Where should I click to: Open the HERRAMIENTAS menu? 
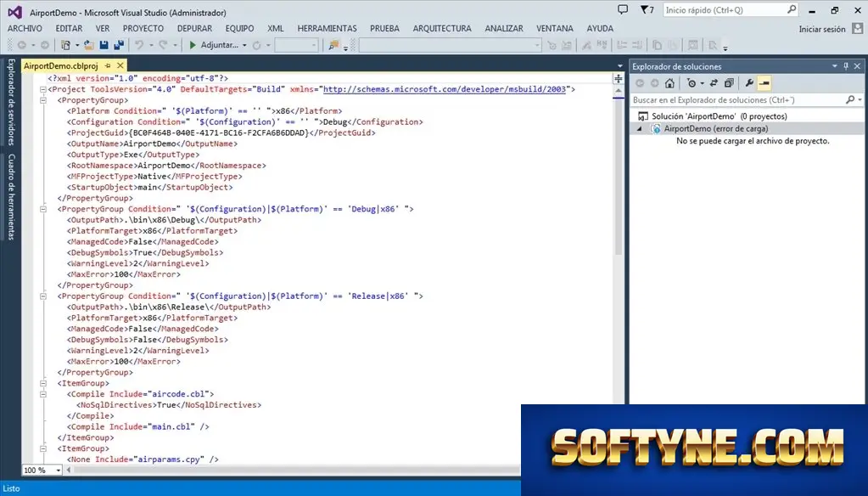328,28
